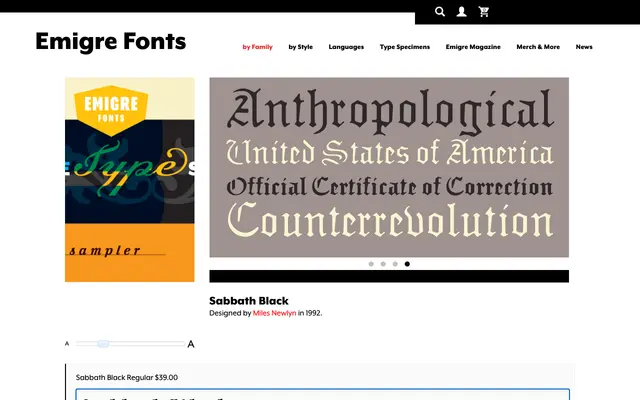Show the second carousel slide dot

click(383, 264)
